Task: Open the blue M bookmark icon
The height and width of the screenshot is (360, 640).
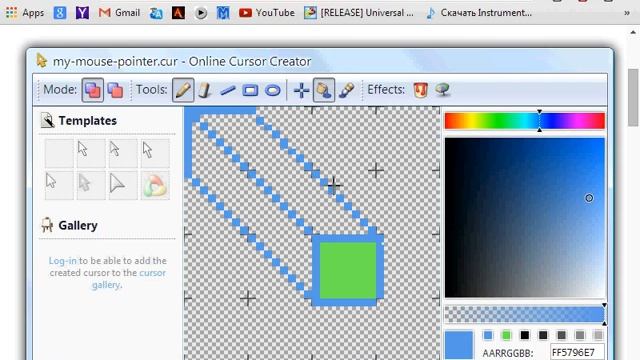Action: point(223,13)
